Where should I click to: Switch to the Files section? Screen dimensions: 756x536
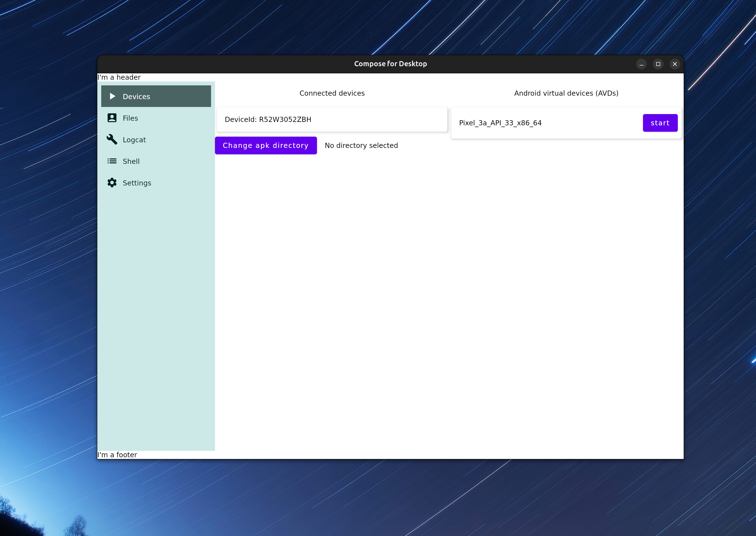(130, 118)
